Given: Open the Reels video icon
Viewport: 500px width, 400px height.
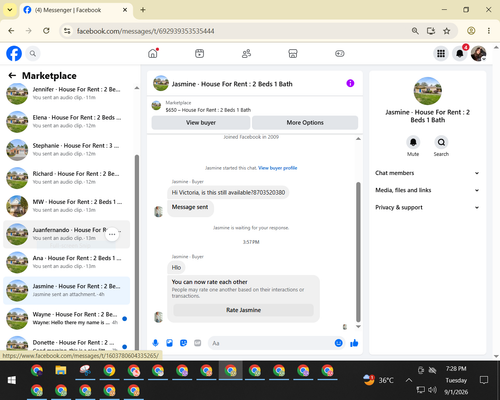Looking at the screenshot, I should 200,53.
